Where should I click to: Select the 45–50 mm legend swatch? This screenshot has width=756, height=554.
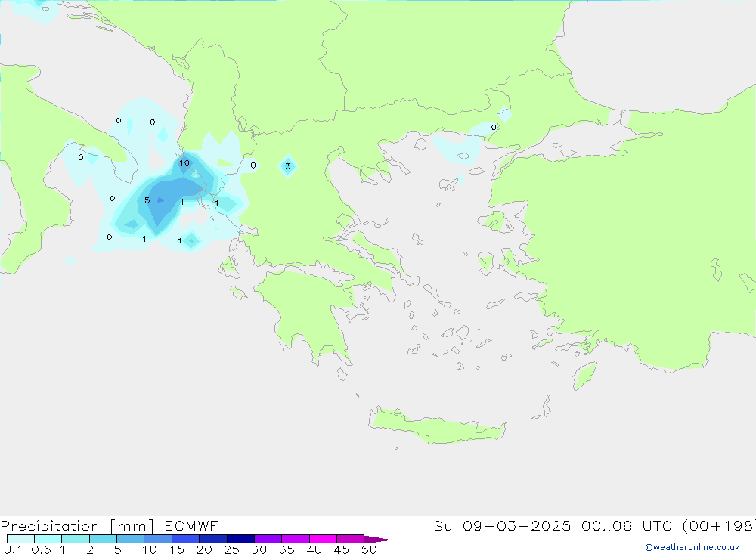(x=351, y=539)
